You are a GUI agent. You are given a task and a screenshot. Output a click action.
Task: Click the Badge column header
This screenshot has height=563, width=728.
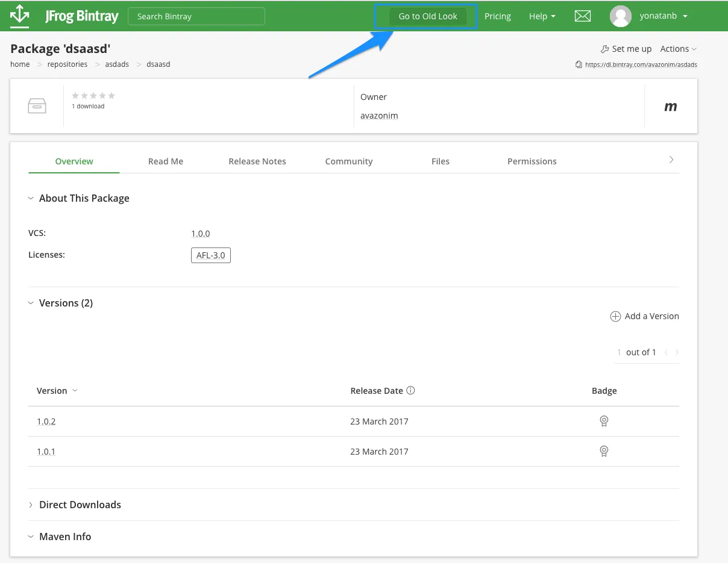(x=604, y=391)
